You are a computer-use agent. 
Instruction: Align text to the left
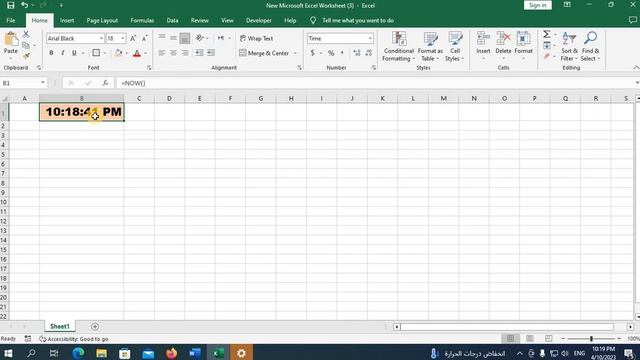pos(162,53)
